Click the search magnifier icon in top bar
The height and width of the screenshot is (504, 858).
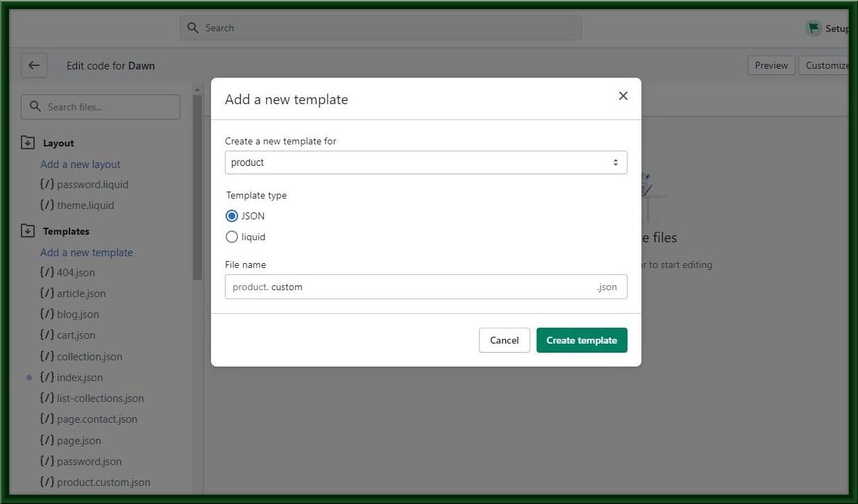coord(193,28)
